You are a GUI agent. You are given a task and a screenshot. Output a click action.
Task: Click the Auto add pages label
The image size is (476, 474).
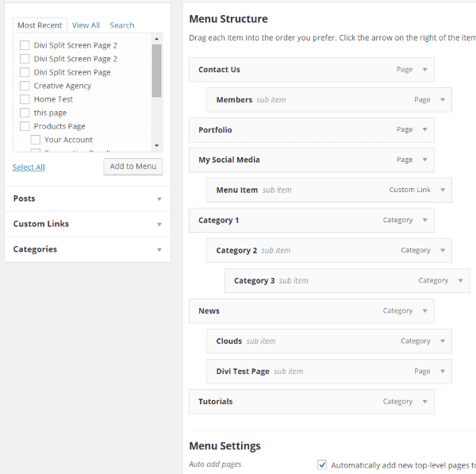tap(215, 464)
